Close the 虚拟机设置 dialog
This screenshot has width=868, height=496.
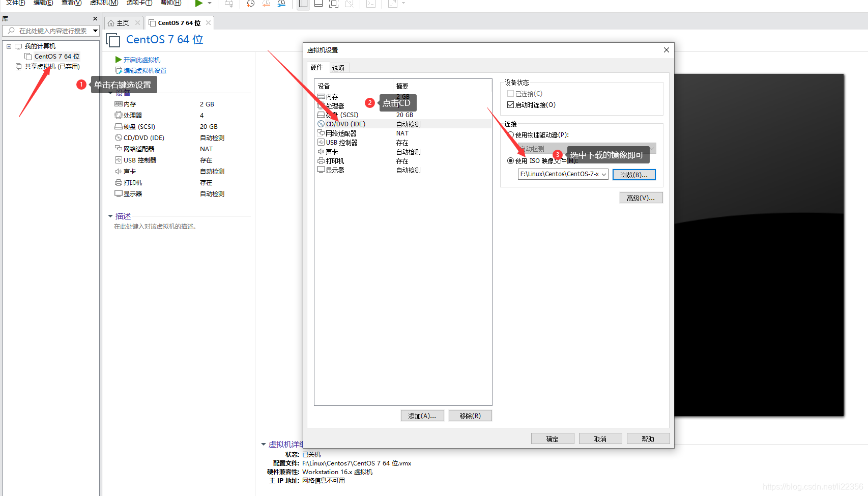(667, 50)
